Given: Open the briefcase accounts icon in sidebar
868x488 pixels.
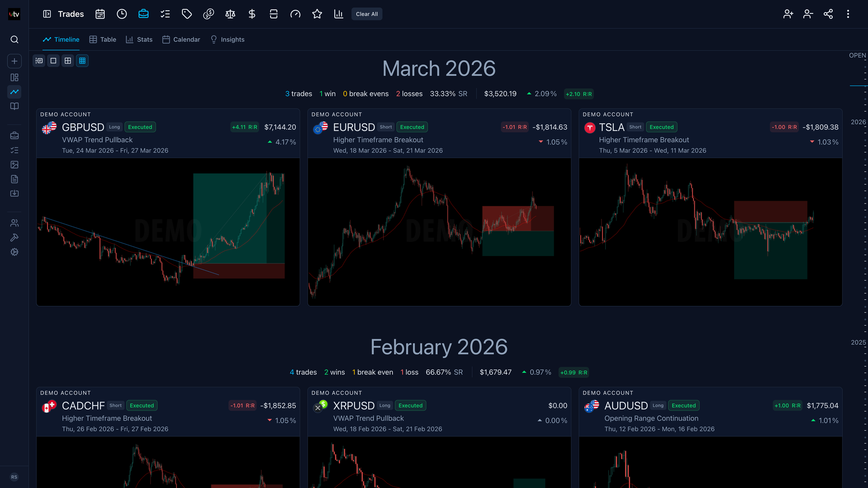Looking at the screenshot, I should click(x=14, y=136).
